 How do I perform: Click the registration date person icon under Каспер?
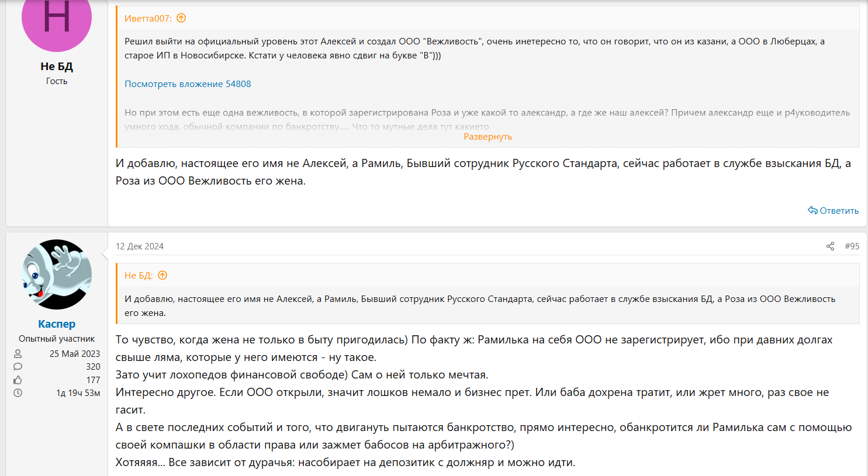[18, 353]
